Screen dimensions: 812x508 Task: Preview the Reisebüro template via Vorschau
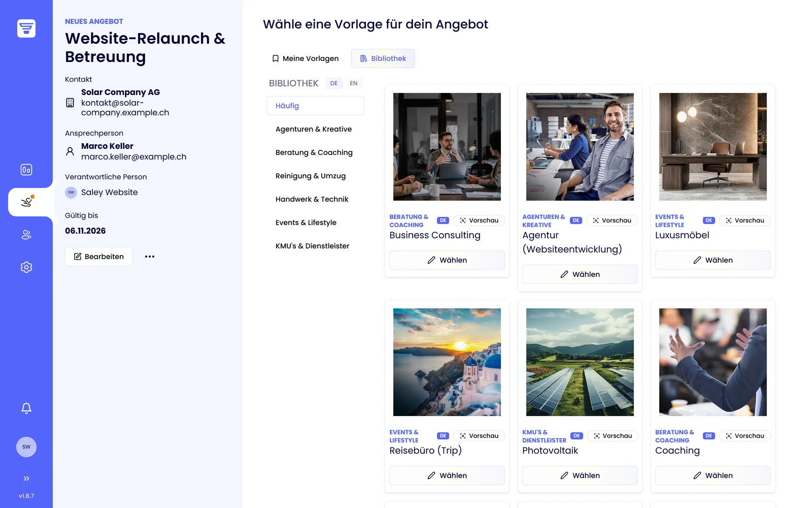[479, 436]
